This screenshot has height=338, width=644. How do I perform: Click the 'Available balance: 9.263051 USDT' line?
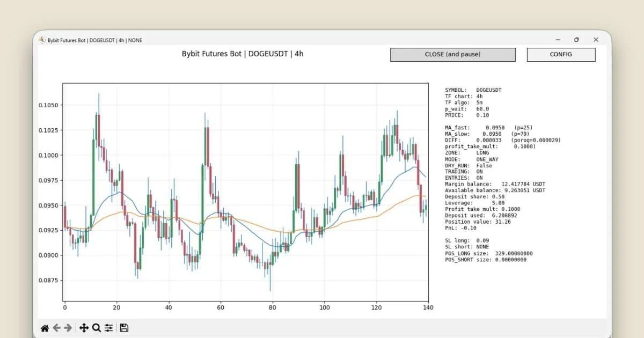click(x=495, y=190)
